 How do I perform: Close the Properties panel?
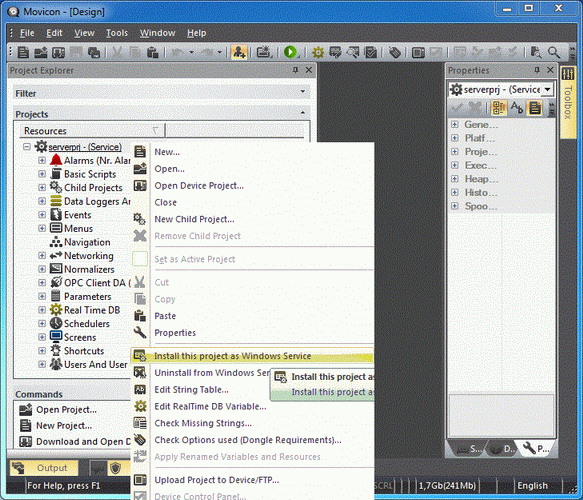coord(550,70)
